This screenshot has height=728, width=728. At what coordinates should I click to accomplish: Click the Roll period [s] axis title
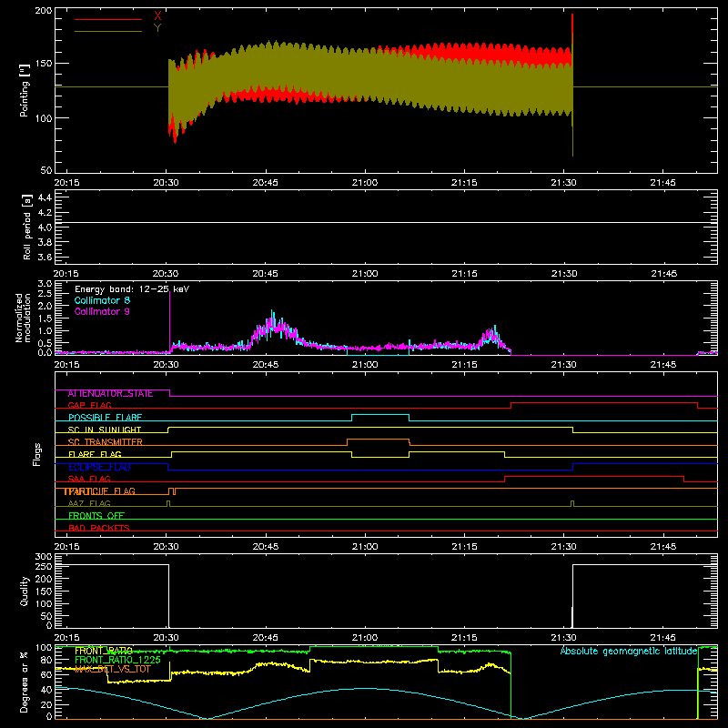(27, 227)
